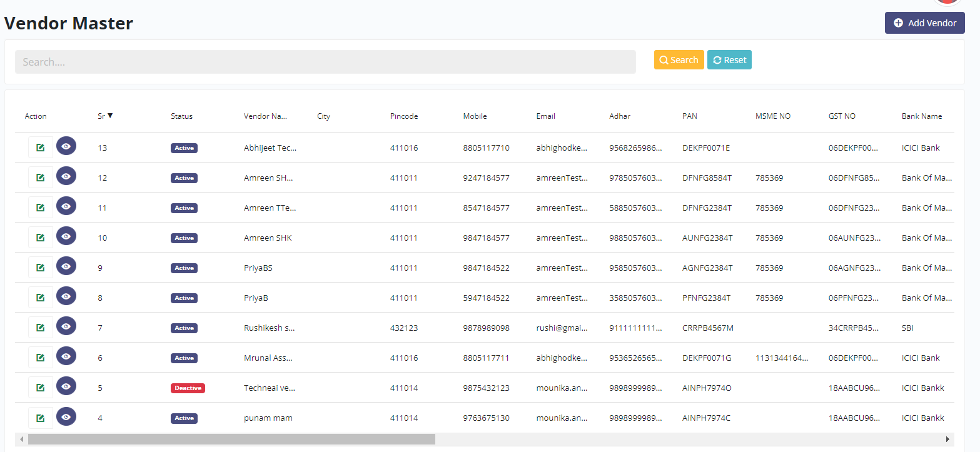This screenshot has width=980, height=452.
Task: View the PriyaBS vendor row
Action: click(x=66, y=266)
